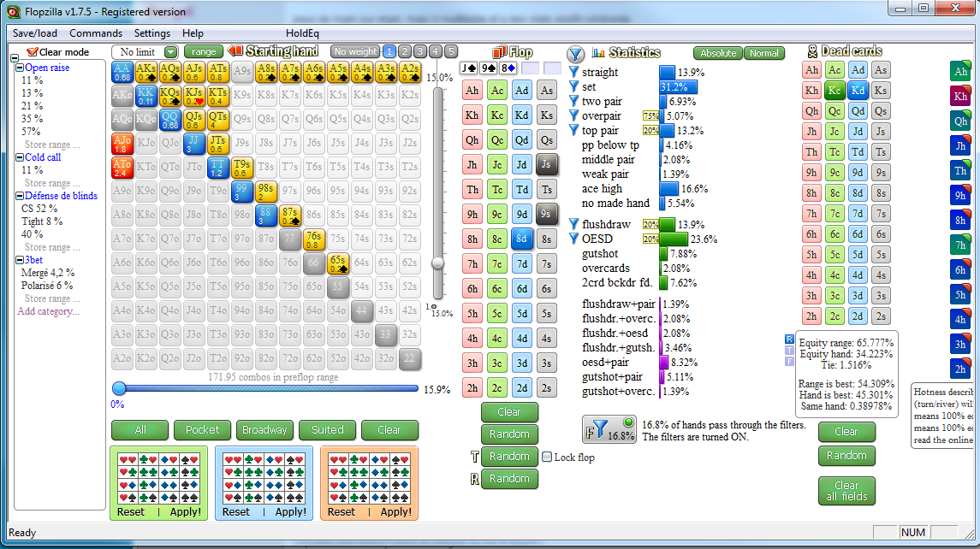Select weight button 2
This screenshot has width=980, height=549.
tap(404, 52)
